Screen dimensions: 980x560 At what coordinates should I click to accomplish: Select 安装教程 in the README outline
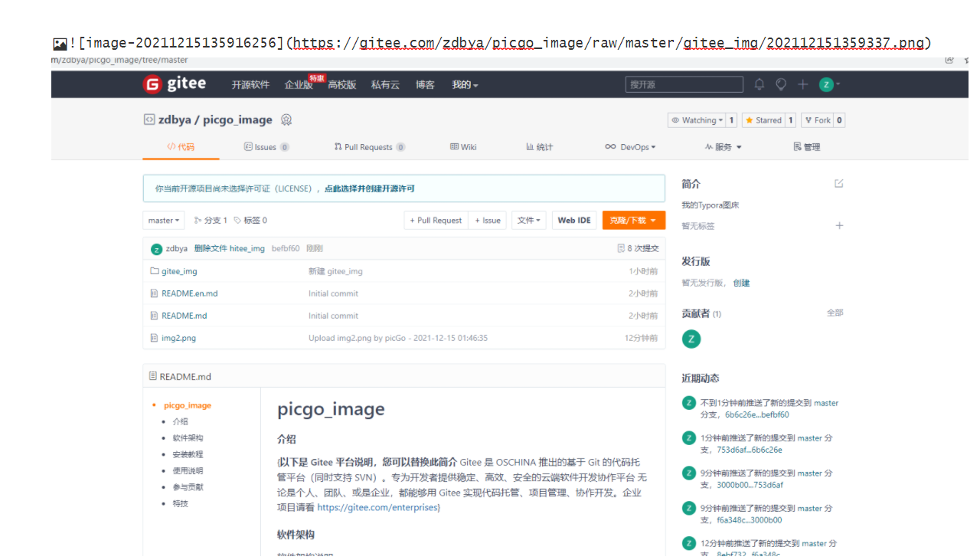click(188, 454)
